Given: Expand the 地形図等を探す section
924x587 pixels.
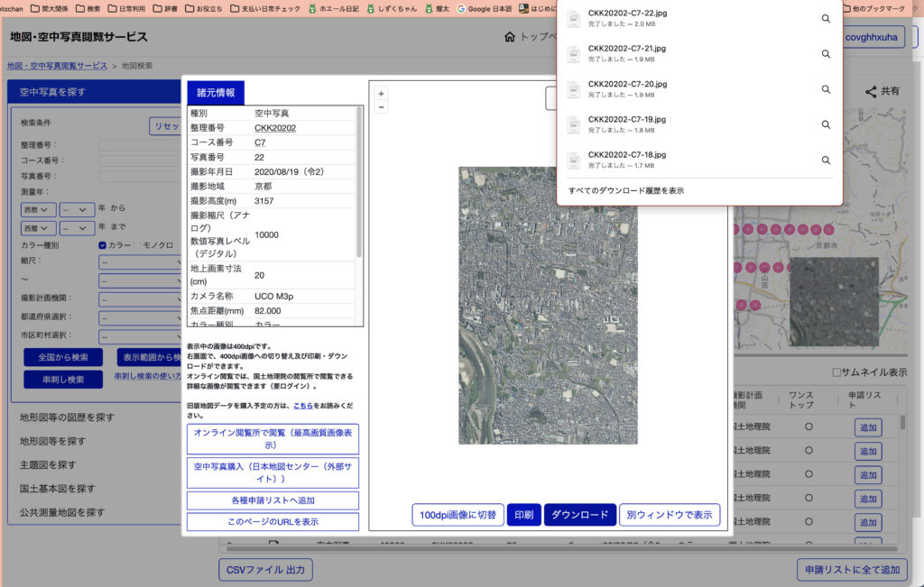Looking at the screenshot, I should (x=52, y=442).
